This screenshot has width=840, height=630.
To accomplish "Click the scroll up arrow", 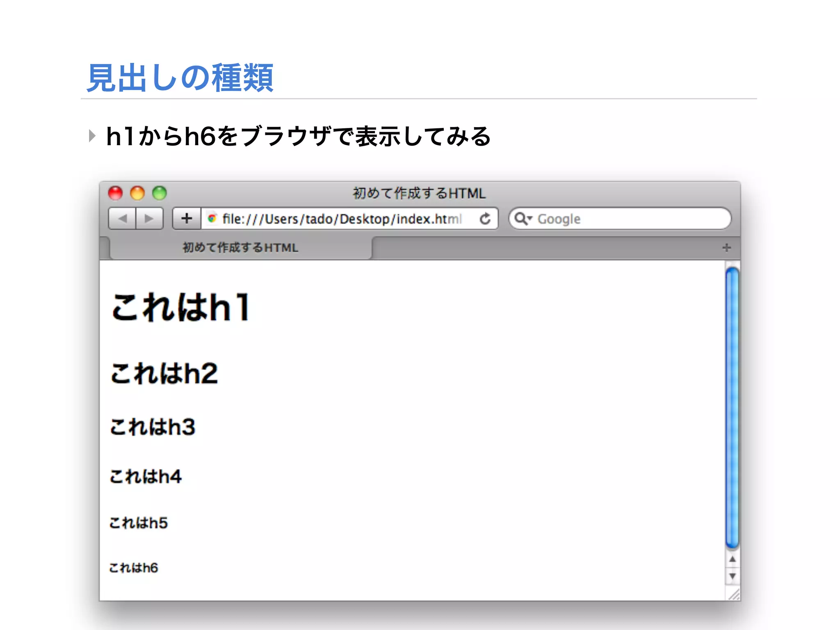I will [x=733, y=559].
